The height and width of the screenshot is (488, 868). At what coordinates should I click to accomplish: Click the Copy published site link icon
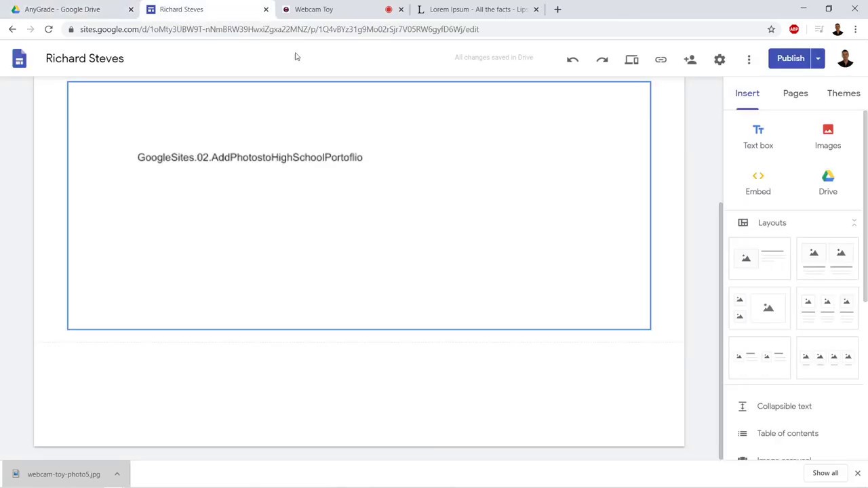[660, 59]
